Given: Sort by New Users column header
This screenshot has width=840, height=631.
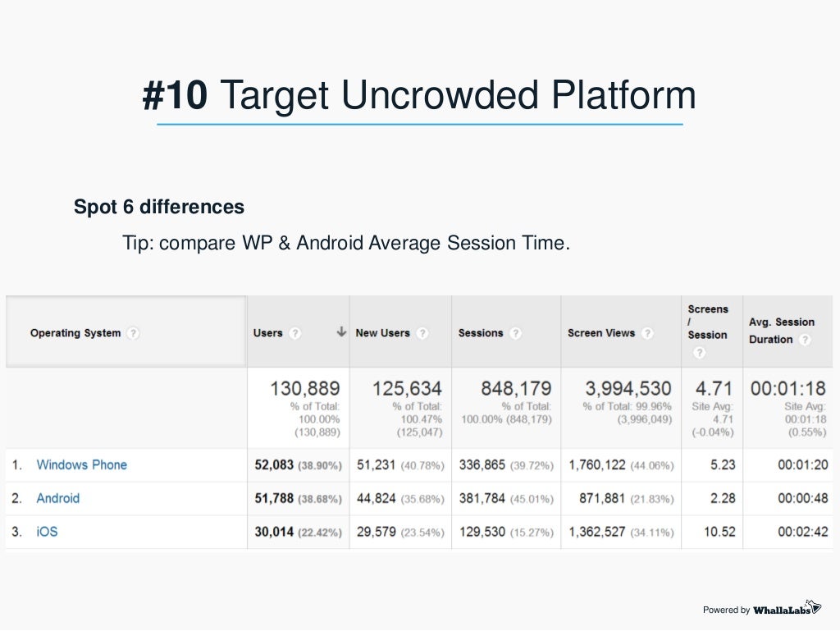Looking at the screenshot, I should (x=382, y=333).
